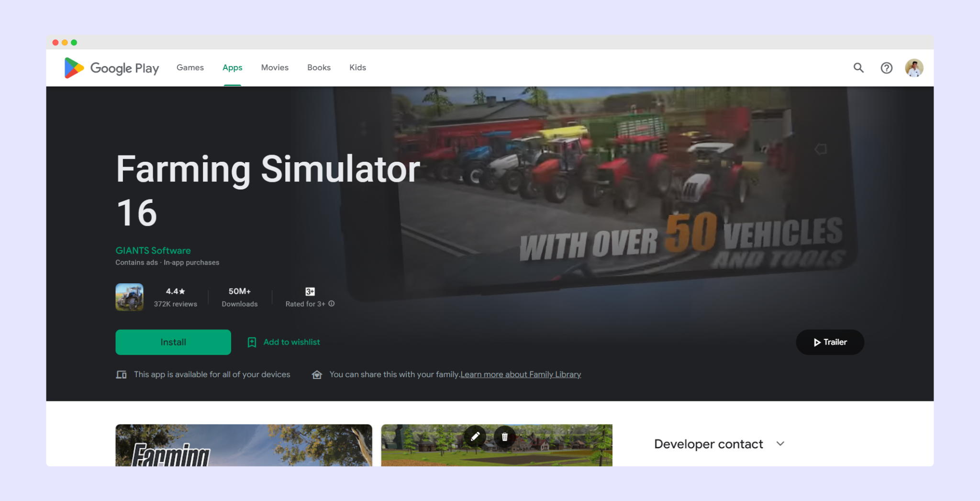Select the Books tab
The width and height of the screenshot is (980, 501).
(x=319, y=67)
